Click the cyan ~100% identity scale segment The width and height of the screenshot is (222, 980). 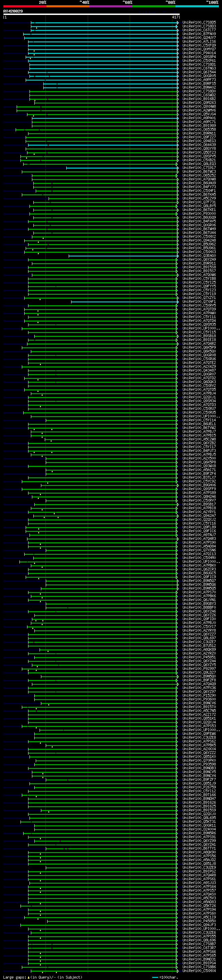tap(197, 6)
